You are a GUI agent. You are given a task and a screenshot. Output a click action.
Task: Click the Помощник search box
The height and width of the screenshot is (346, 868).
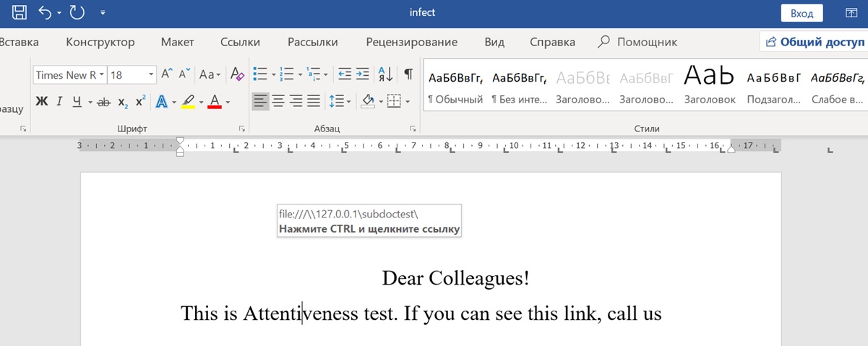pyautogui.click(x=637, y=42)
